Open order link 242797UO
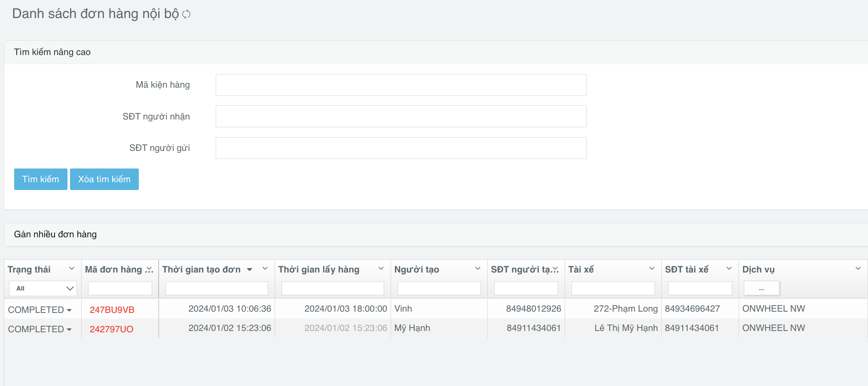 (112, 329)
